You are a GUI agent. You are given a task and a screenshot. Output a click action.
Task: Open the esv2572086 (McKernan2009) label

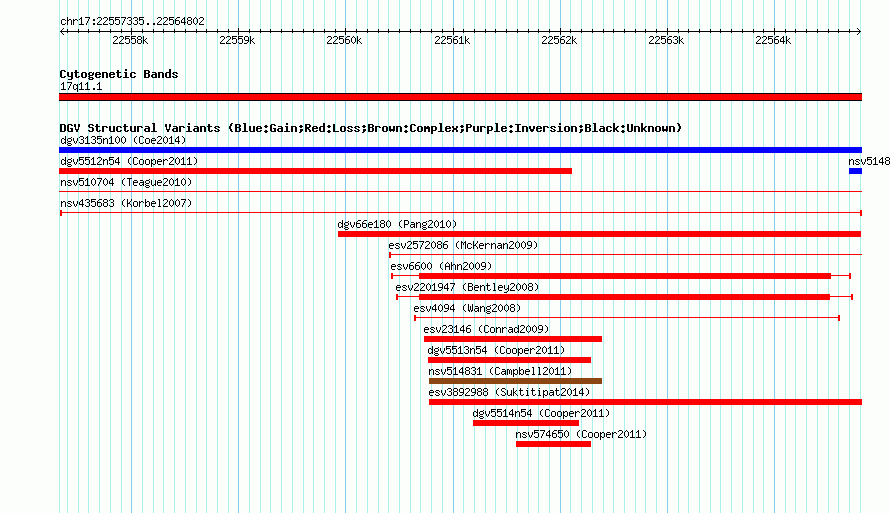(463, 245)
